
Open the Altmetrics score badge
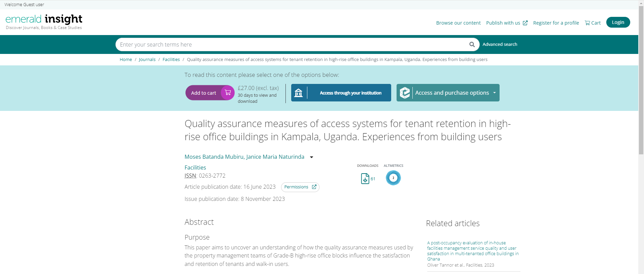pos(393,178)
